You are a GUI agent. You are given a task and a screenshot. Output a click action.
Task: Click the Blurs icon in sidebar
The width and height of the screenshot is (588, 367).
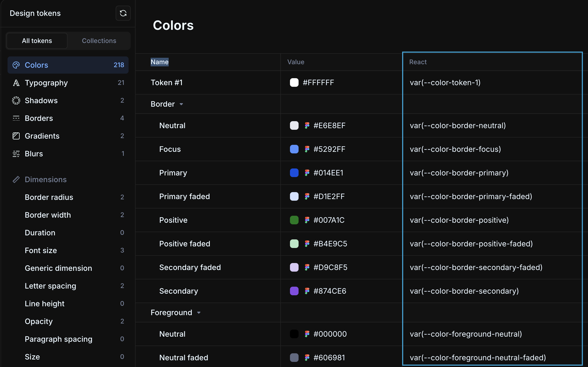[x=16, y=154]
